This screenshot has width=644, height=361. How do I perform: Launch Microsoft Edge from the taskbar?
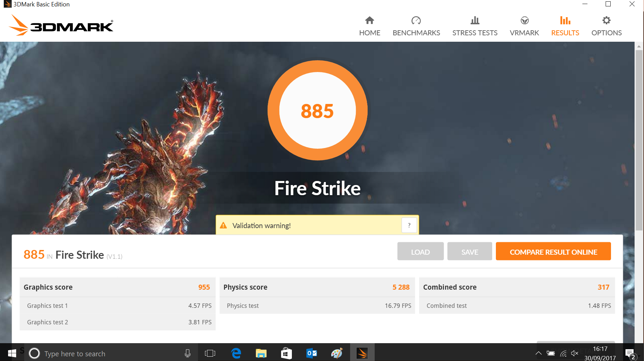(236, 353)
